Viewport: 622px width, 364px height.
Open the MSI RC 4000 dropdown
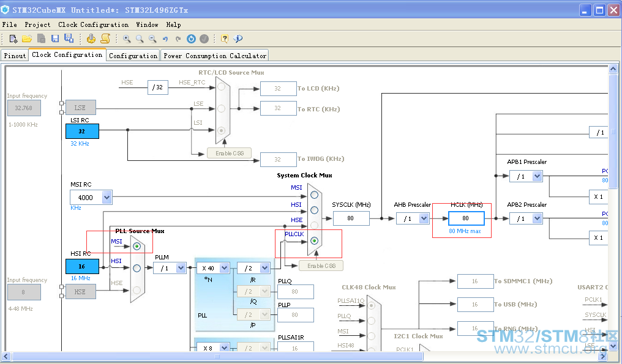click(x=107, y=197)
